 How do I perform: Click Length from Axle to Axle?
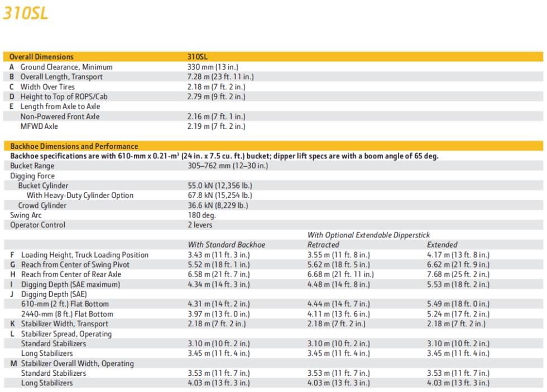(60, 107)
